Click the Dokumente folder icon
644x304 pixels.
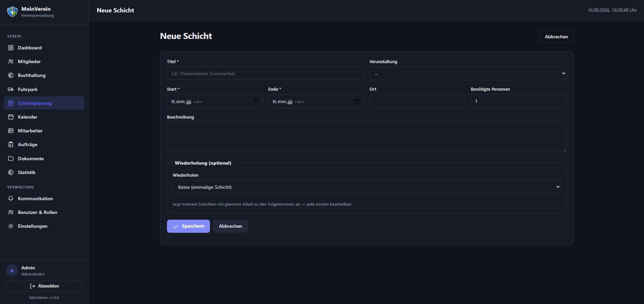(x=11, y=159)
